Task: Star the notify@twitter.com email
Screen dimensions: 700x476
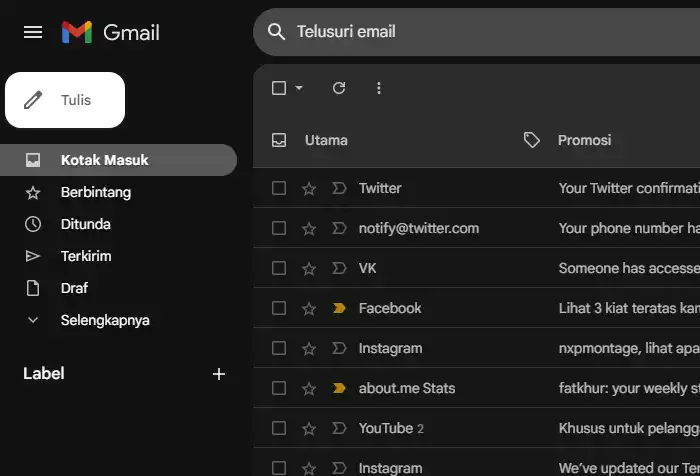Action: [309, 229]
